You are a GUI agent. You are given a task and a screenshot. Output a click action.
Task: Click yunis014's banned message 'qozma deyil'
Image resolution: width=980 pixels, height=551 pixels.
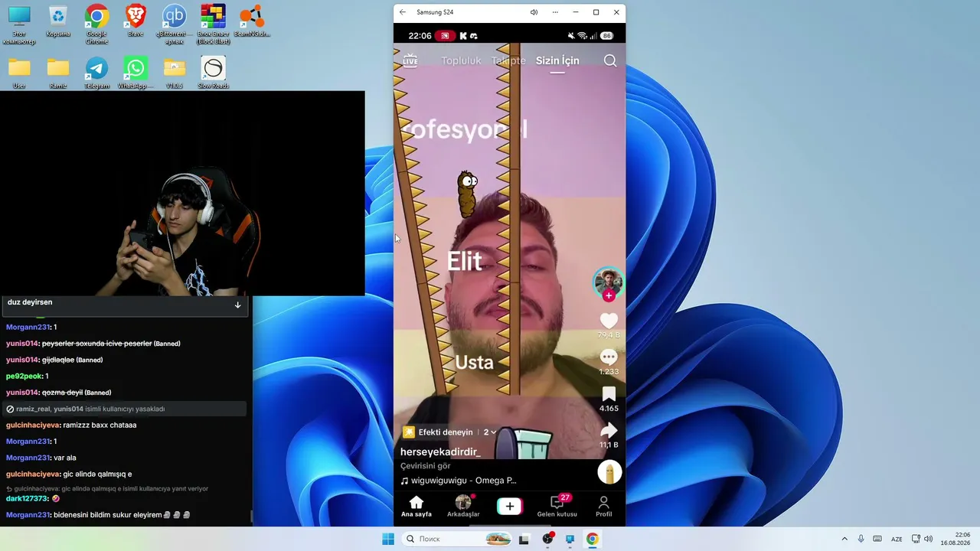click(x=62, y=393)
